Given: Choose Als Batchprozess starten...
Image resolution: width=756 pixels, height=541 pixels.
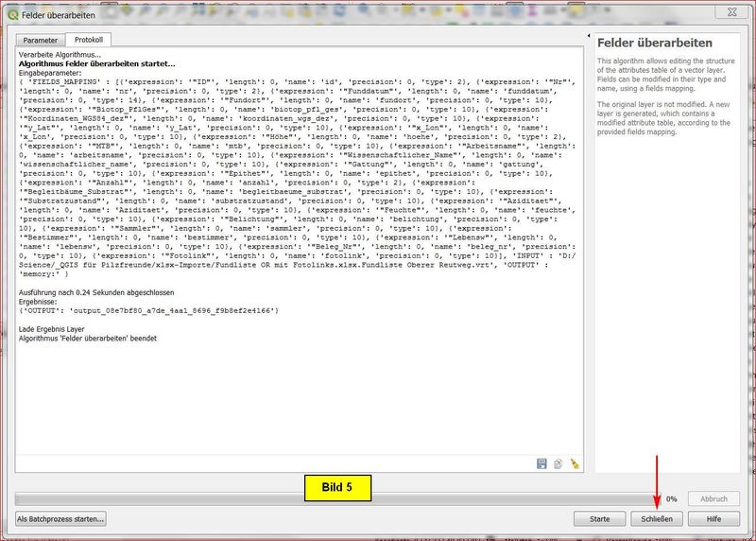Looking at the screenshot, I should point(61,518).
